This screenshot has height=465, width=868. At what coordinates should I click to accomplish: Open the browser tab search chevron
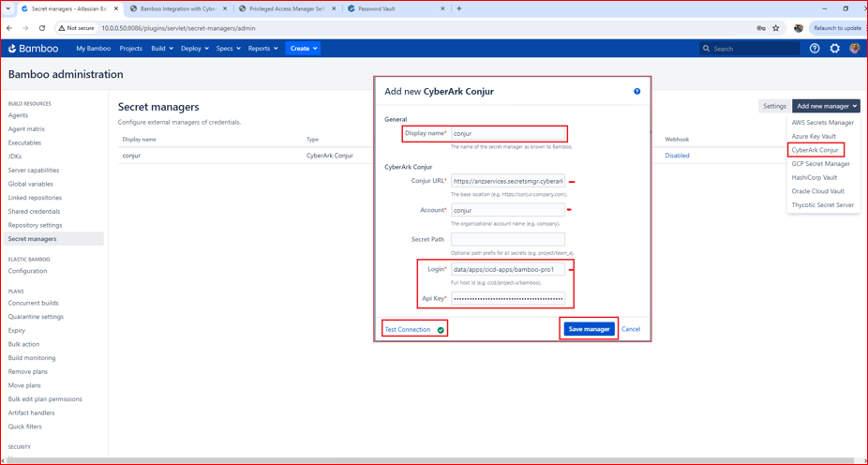[7, 8]
